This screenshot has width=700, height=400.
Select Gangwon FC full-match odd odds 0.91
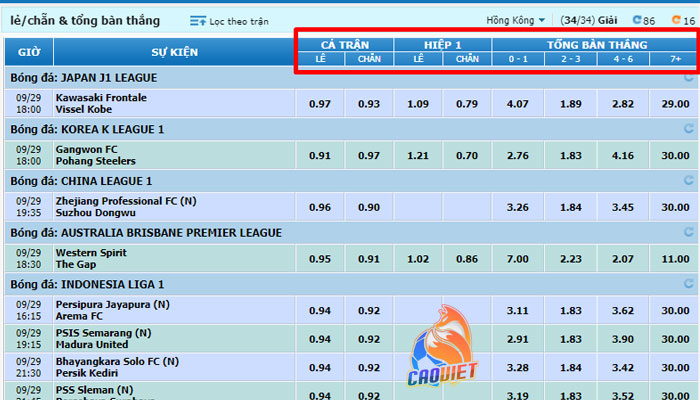(x=320, y=155)
